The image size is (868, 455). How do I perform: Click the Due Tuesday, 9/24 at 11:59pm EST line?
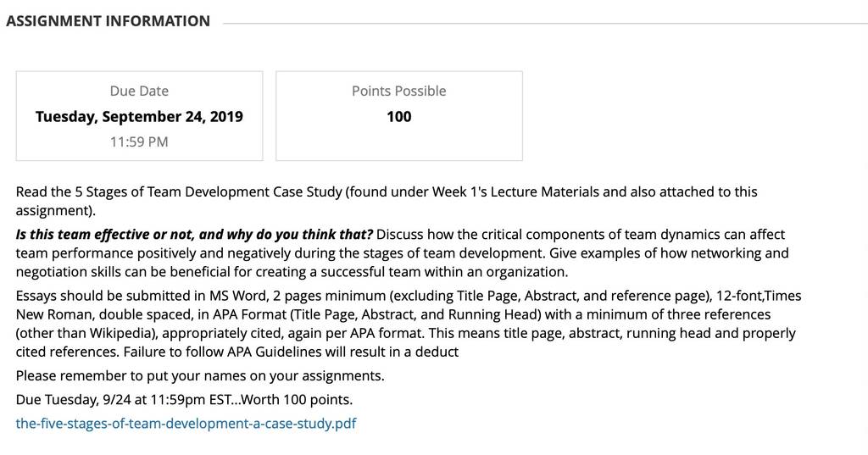click(x=184, y=400)
